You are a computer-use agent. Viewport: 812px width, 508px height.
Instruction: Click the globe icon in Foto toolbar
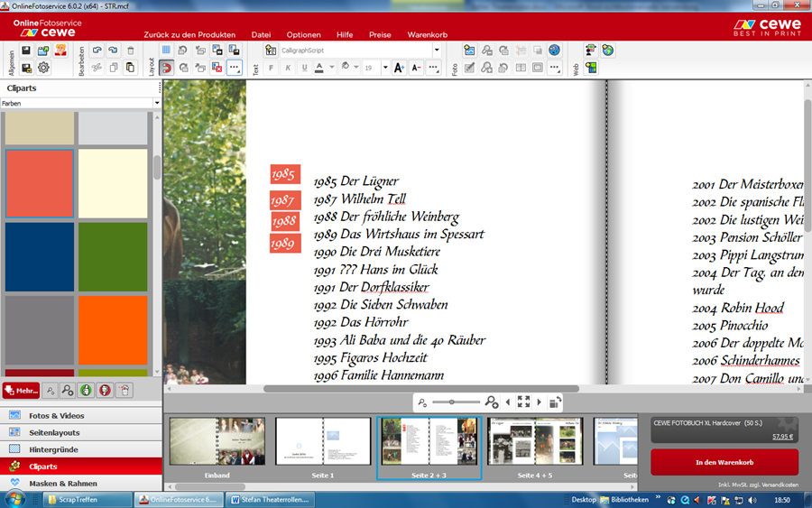click(x=555, y=51)
